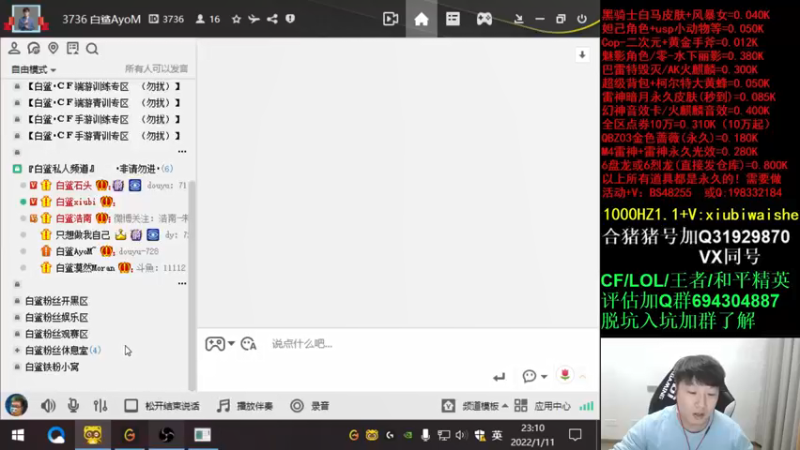Jump to latest message with down arrow
Screen dimensions: 800x450
coord(582,55)
